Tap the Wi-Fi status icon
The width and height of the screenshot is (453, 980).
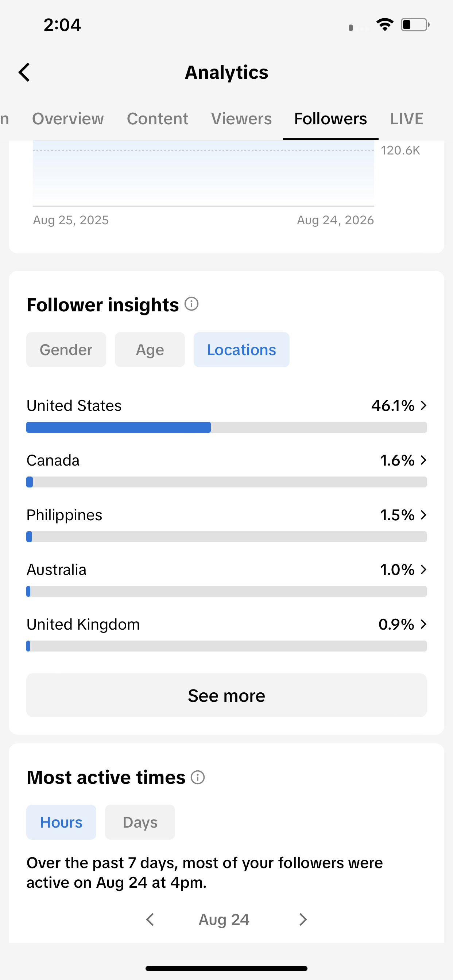[x=385, y=25]
